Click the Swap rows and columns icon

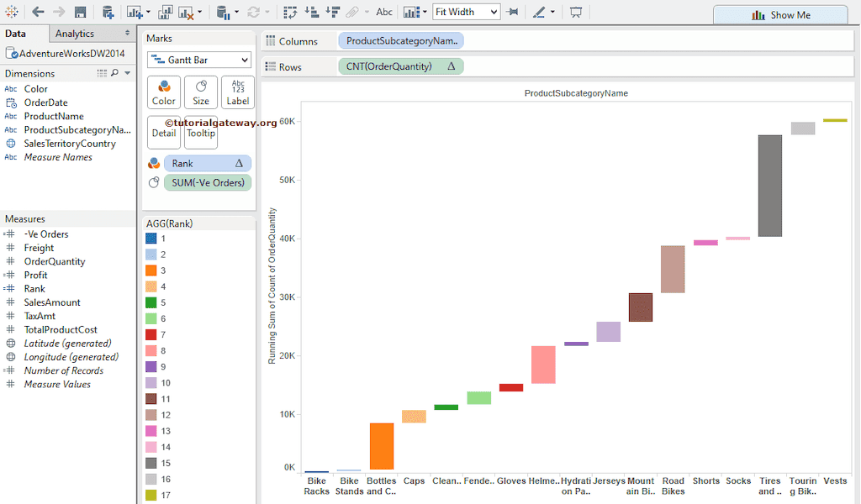pos(290,12)
